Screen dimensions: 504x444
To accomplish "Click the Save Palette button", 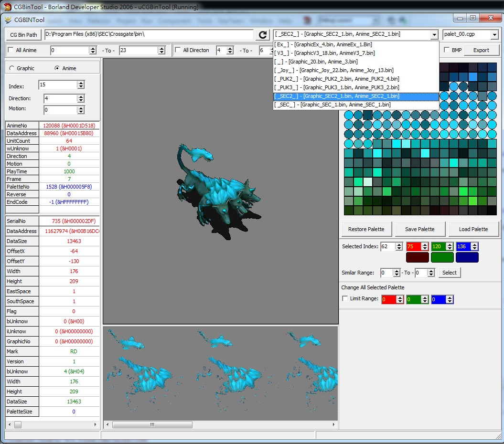I will (419, 229).
